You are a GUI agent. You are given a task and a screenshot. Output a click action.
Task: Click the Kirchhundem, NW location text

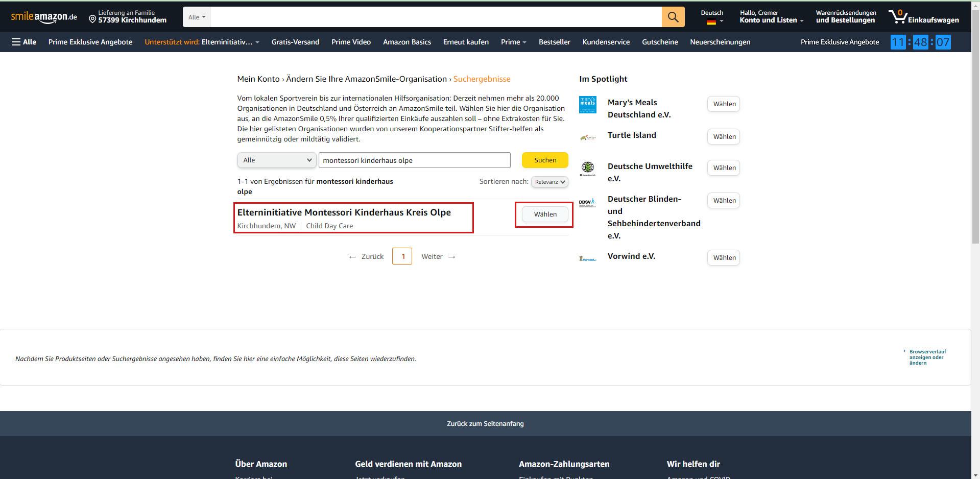pos(266,226)
